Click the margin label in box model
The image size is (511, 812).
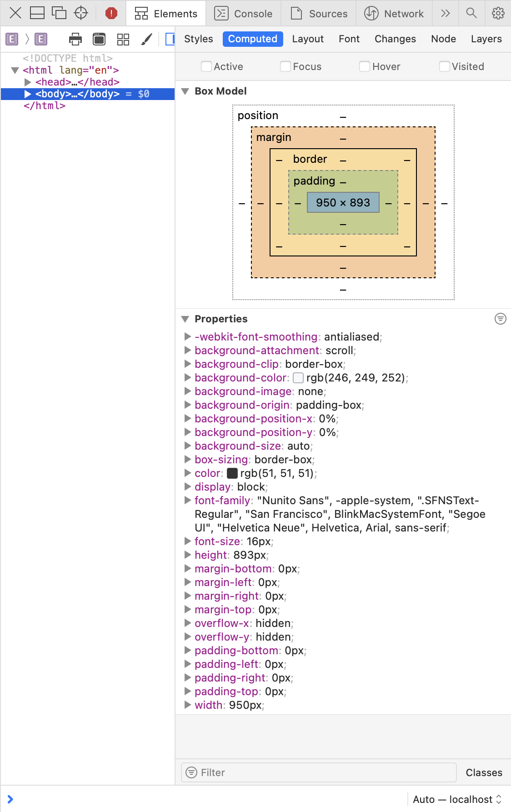pos(274,137)
